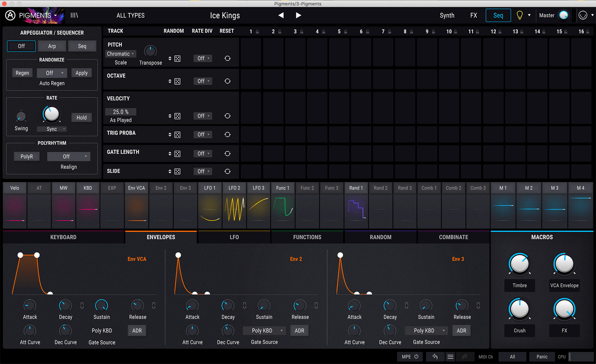The width and height of the screenshot is (596, 364).
Task: Click the MIDI Ch All selector
Action: point(512,357)
